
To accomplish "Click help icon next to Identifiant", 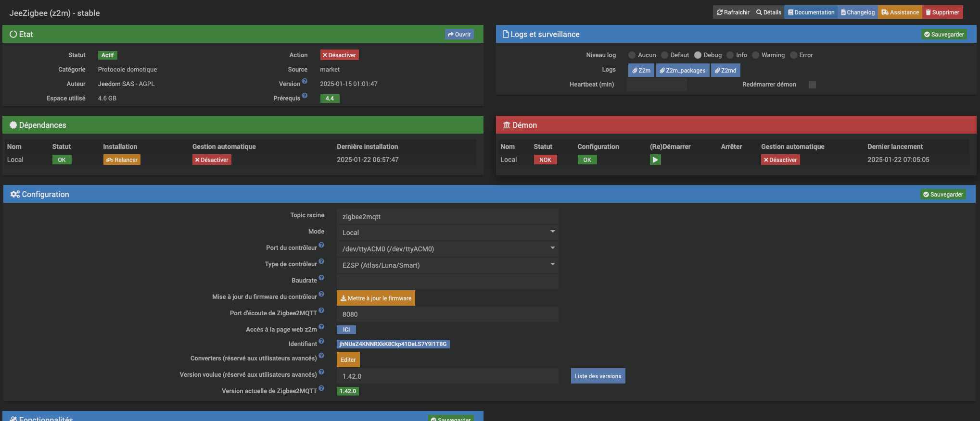I will (x=321, y=341).
